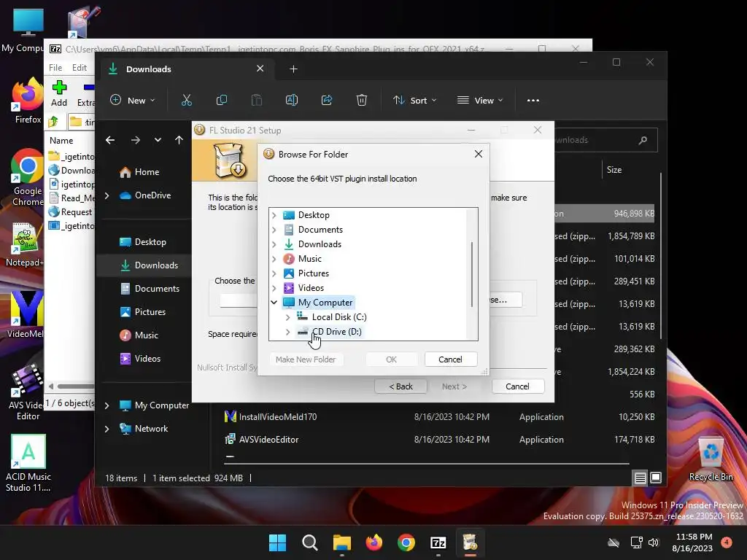Expand Local Disk (C:) node
747x560 pixels.
click(287, 317)
